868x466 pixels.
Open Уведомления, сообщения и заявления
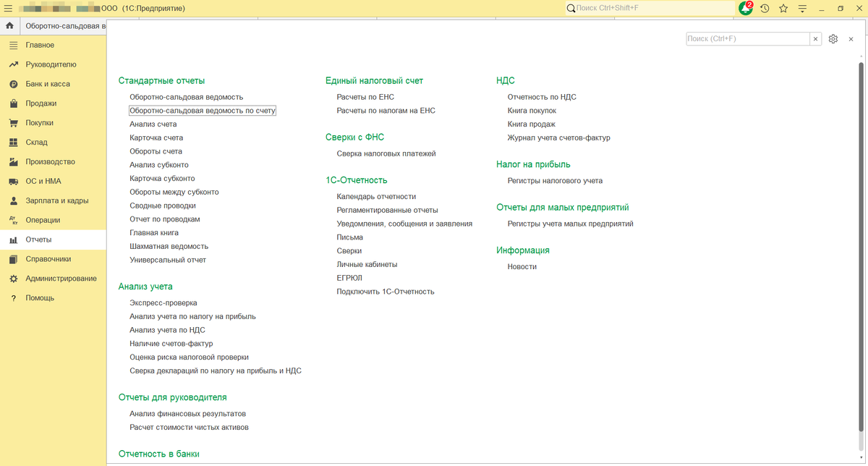click(404, 224)
